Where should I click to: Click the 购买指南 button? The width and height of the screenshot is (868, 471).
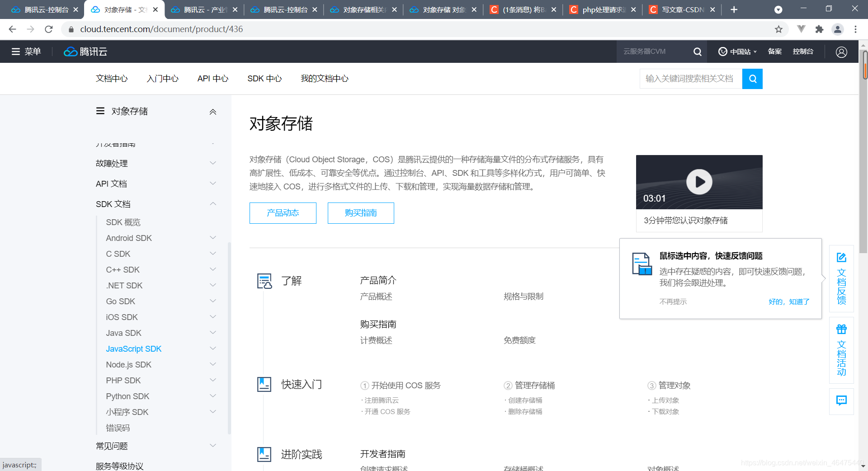pyautogui.click(x=361, y=213)
